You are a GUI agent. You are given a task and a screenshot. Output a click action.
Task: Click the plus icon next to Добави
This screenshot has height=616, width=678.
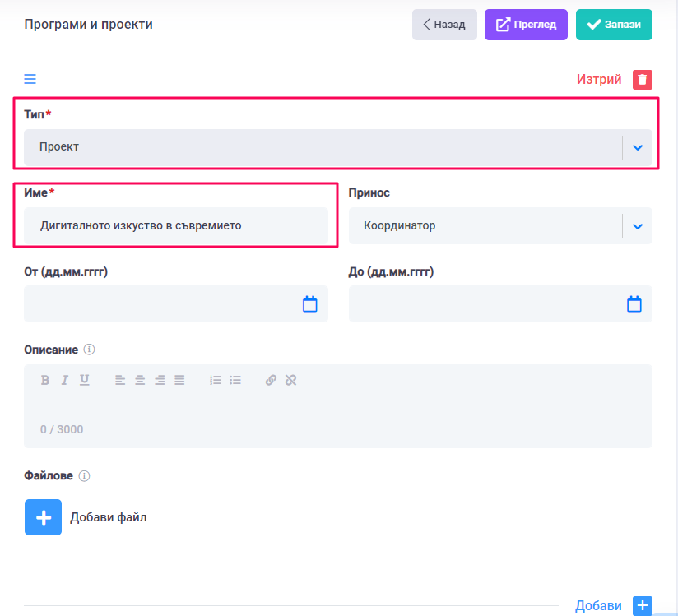642,605
